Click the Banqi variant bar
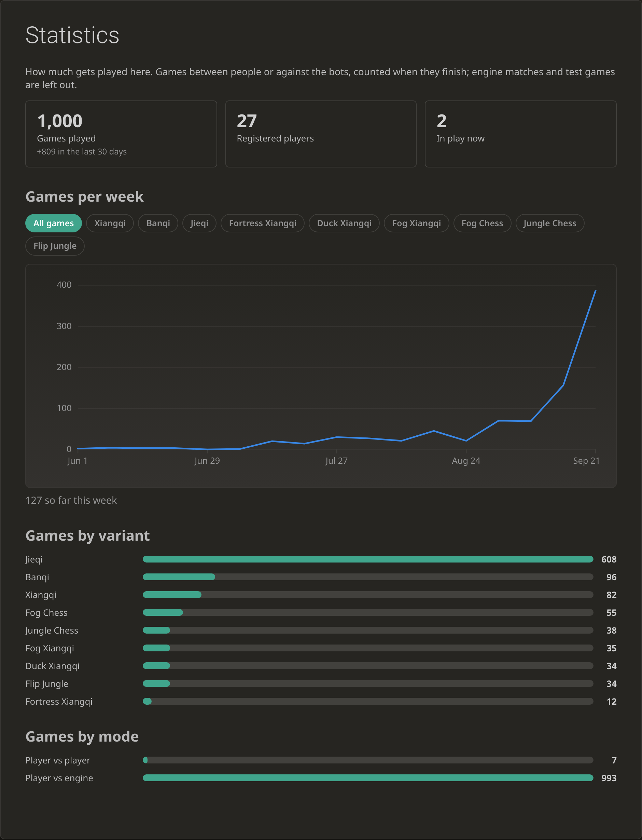 click(368, 577)
